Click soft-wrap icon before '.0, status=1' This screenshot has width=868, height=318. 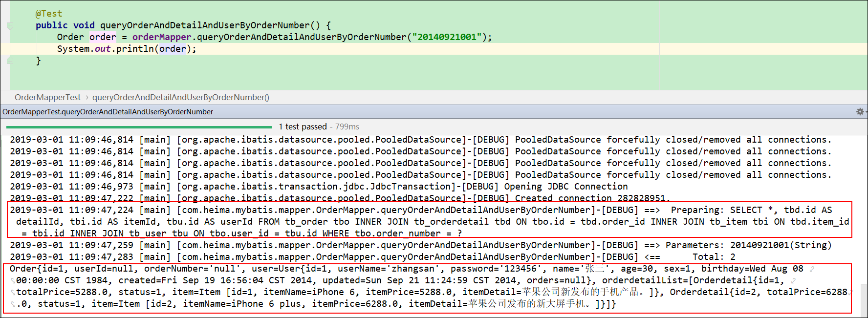[x=13, y=304]
